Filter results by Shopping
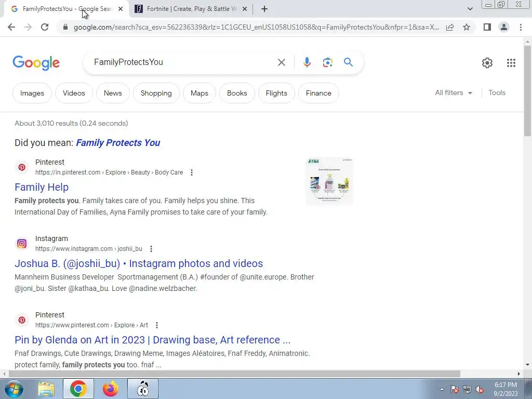The width and height of the screenshot is (532, 399). pos(156,93)
